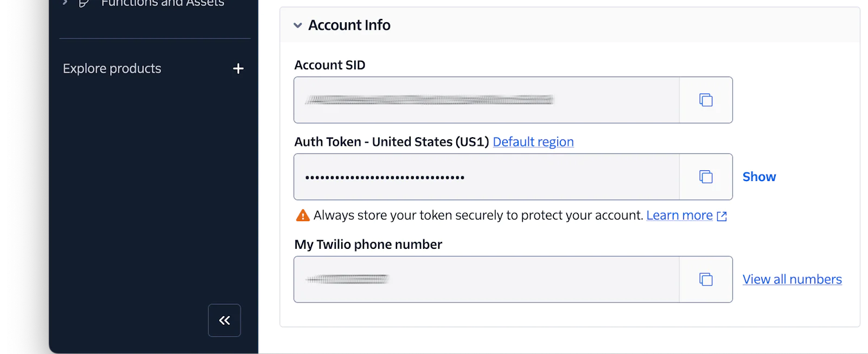Open the Default region link

click(533, 142)
